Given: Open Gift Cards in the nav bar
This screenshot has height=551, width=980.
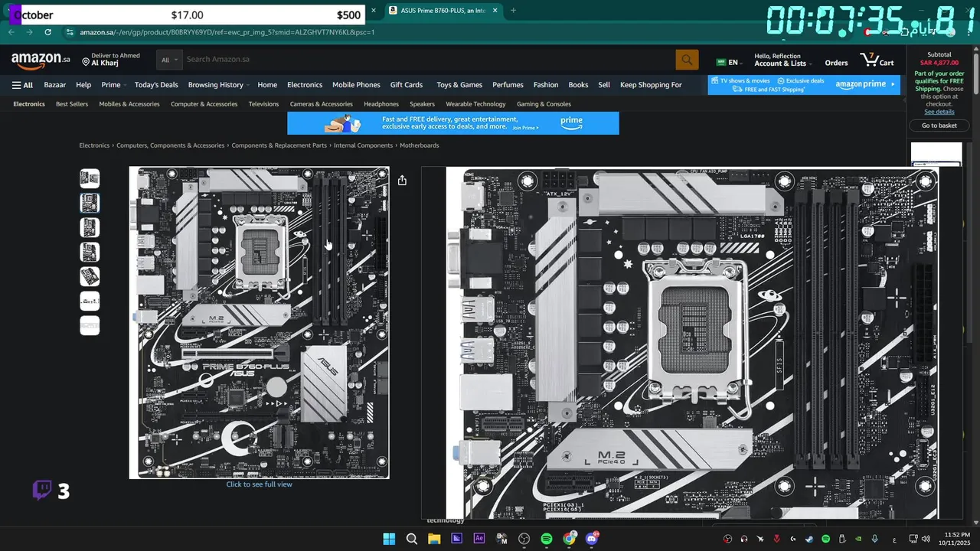Looking at the screenshot, I should click(x=407, y=85).
